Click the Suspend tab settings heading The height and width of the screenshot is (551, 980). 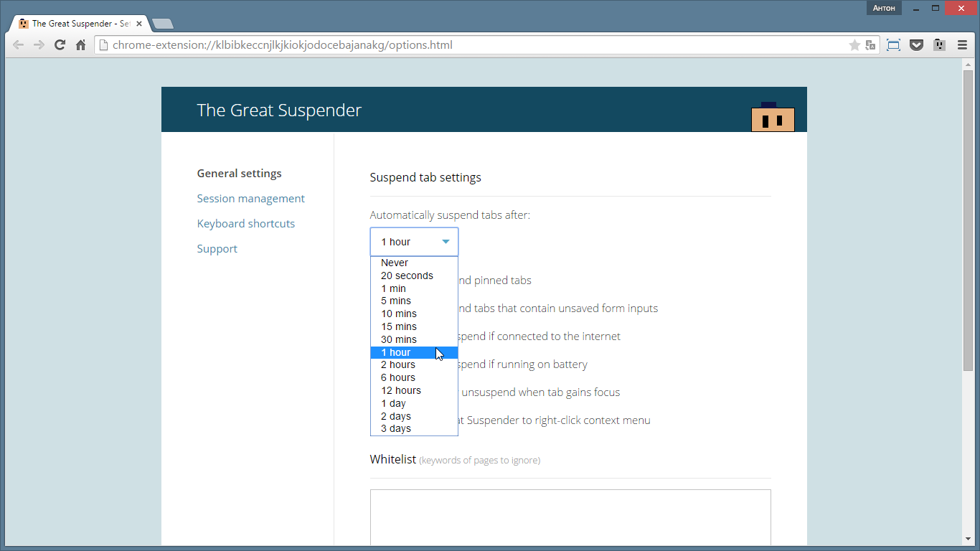tap(425, 177)
